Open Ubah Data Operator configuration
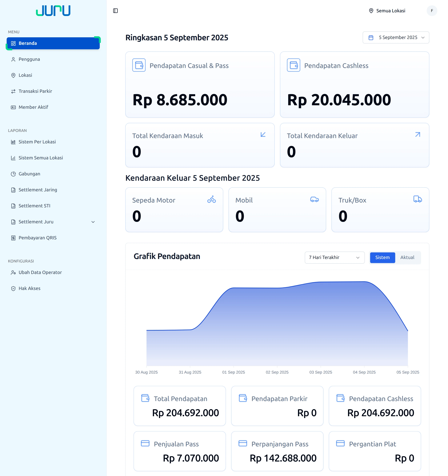448x476 pixels. pos(53,272)
